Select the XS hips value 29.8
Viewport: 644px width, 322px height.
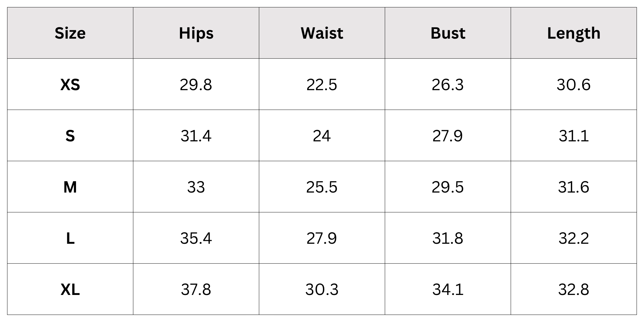pyautogui.click(x=196, y=85)
